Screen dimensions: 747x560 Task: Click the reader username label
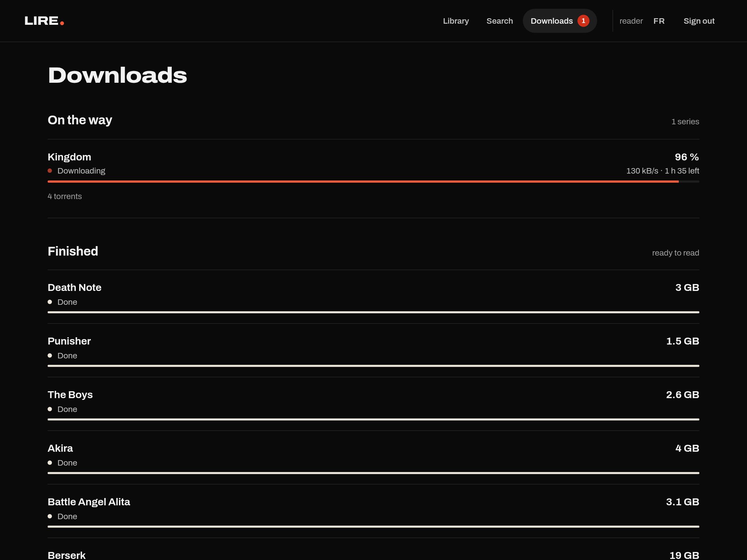[631, 21]
